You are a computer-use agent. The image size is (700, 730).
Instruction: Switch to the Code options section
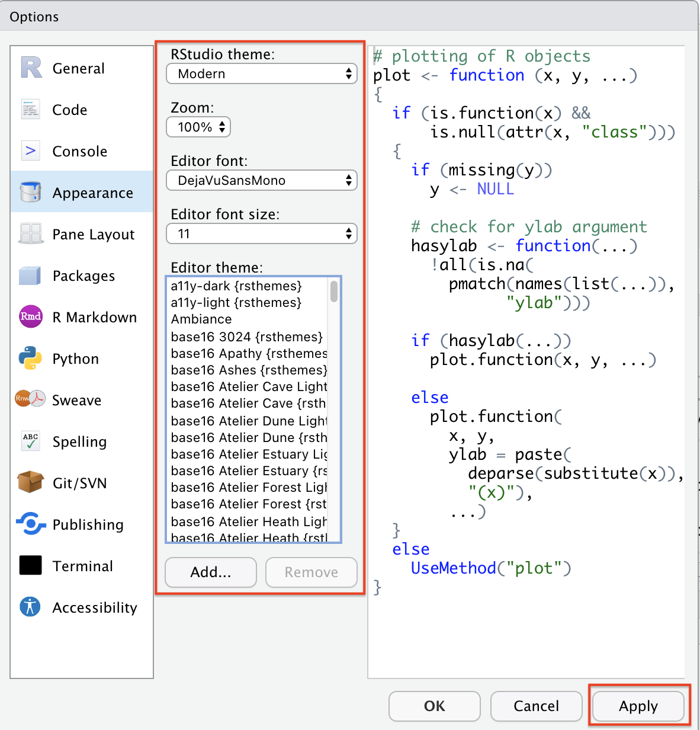coord(82,110)
